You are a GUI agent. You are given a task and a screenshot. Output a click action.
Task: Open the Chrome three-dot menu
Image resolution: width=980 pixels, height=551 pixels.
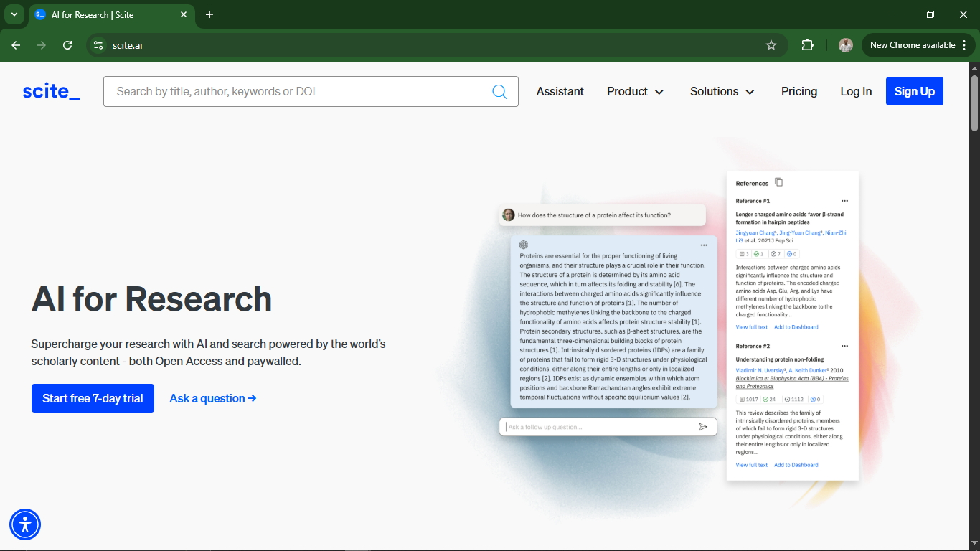pyautogui.click(x=963, y=45)
